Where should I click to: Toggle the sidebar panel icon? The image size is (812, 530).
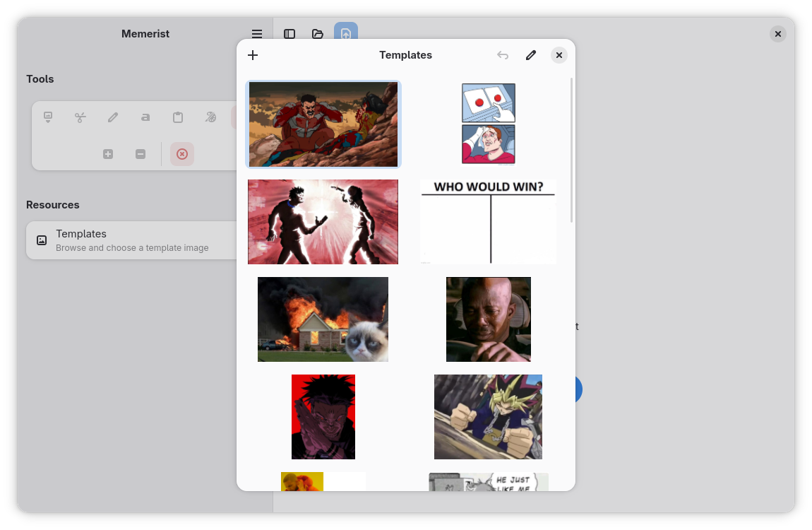[289, 34]
